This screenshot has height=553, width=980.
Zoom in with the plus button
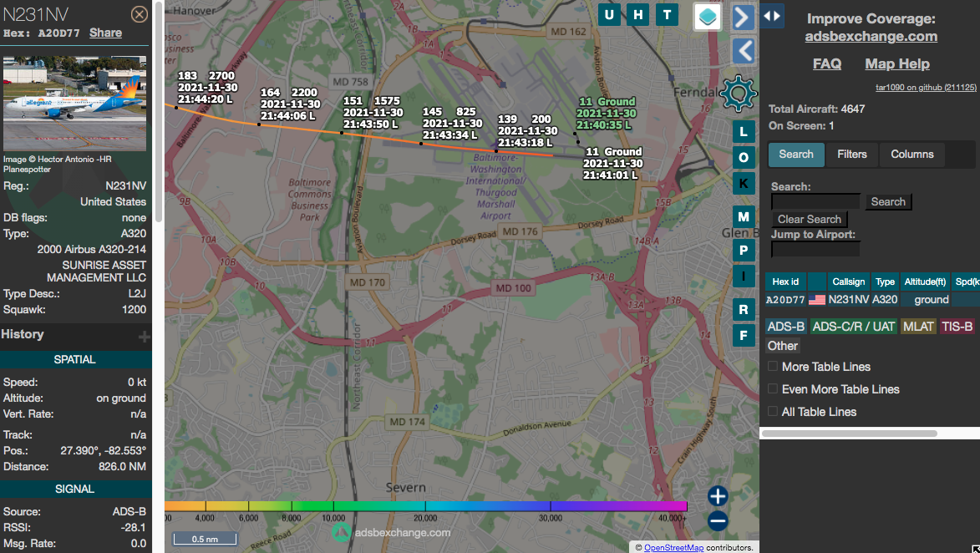[718, 496]
